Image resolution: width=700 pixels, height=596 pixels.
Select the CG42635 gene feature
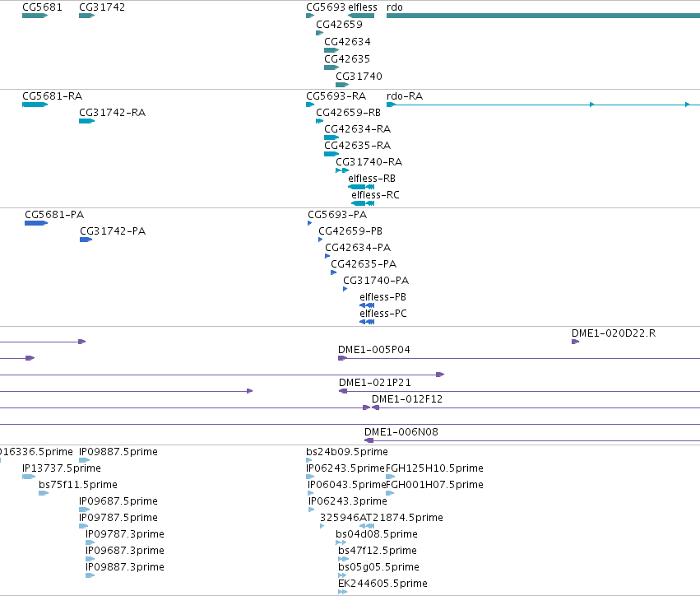pos(331,68)
